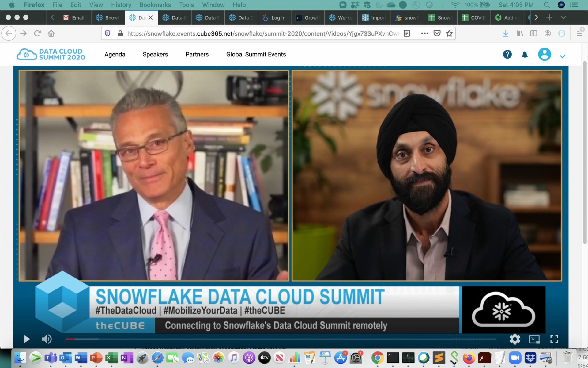The width and height of the screenshot is (588, 368).
Task: Open page actions three-dot menu
Action: tap(424, 33)
